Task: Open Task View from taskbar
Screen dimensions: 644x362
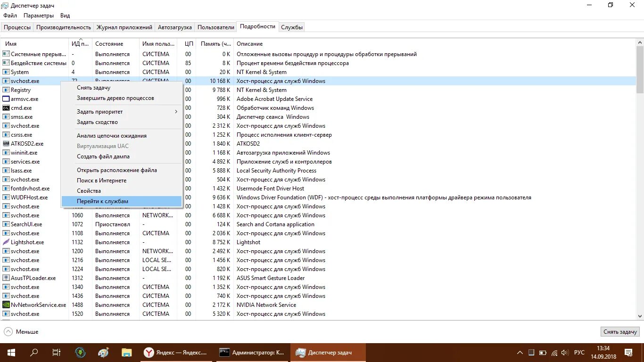Action: click(57, 353)
